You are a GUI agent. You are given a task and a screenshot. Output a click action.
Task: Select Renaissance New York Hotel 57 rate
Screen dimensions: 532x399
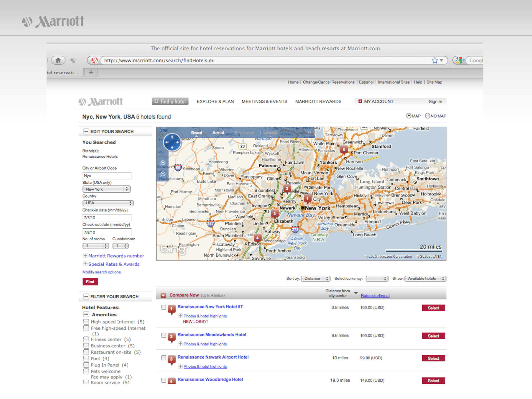coord(433,308)
